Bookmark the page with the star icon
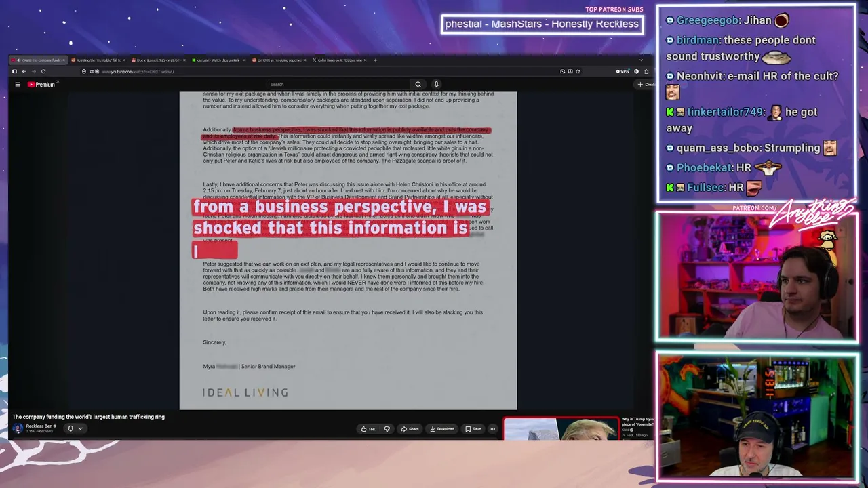This screenshot has width=868, height=488. 578,71
